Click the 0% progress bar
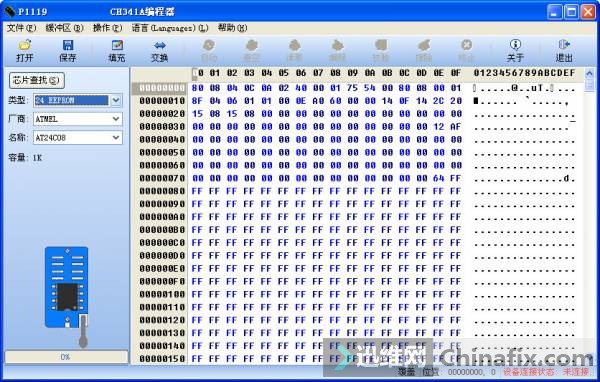Screen dimensions: 600x382 click(x=66, y=357)
